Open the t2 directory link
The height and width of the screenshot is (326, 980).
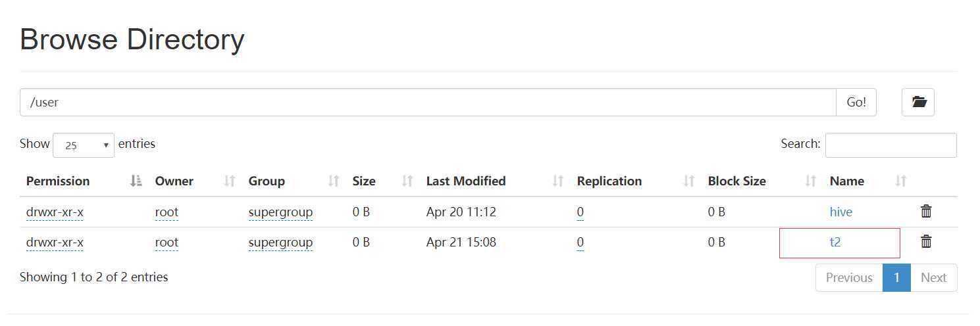(x=835, y=242)
